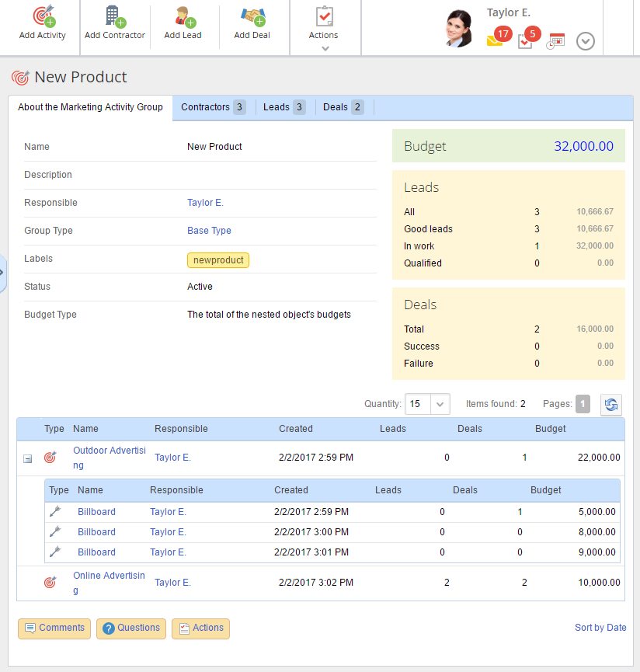Screen dimensions: 640x672
Task: Click the newproduct label tag
Action: (x=218, y=260)
